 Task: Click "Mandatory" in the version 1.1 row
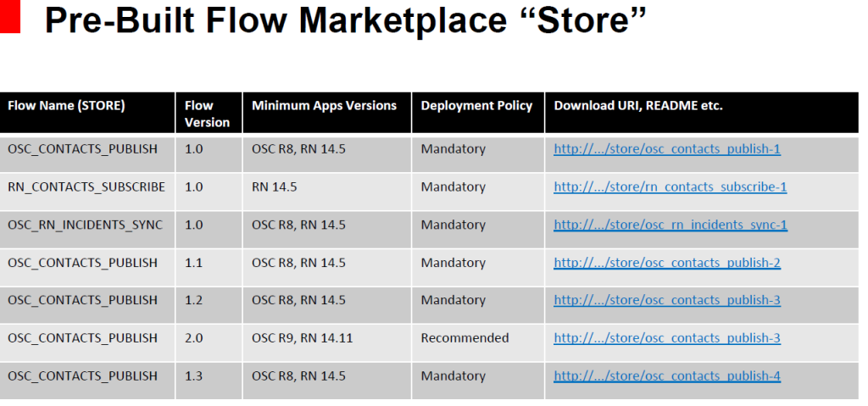click(x=453, y=262)
